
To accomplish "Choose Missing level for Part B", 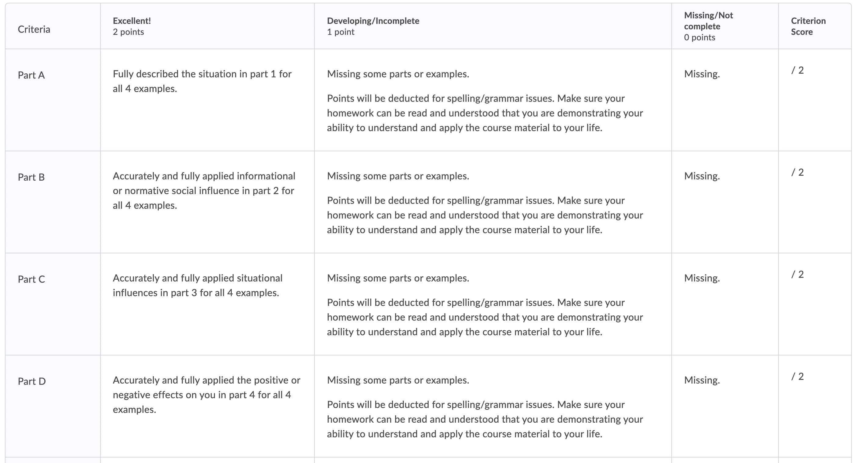I will [x=725, y=202].
